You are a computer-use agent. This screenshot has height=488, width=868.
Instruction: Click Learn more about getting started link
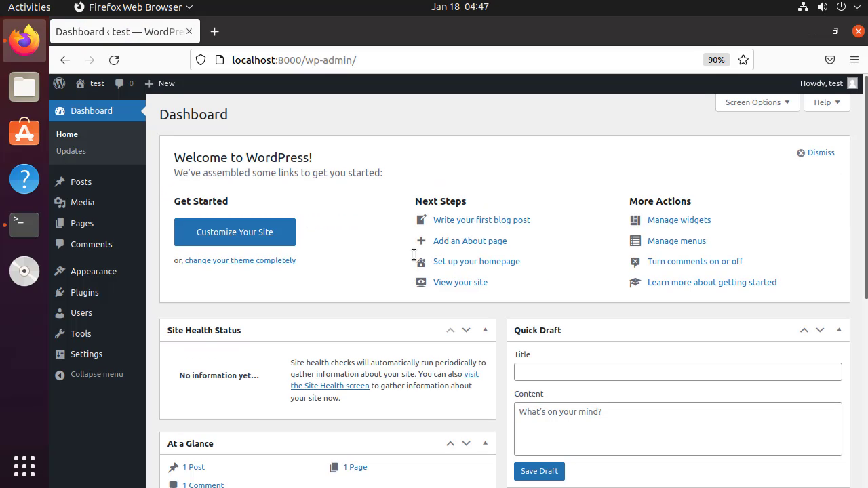pyautogui.click(x=712, y=282)
